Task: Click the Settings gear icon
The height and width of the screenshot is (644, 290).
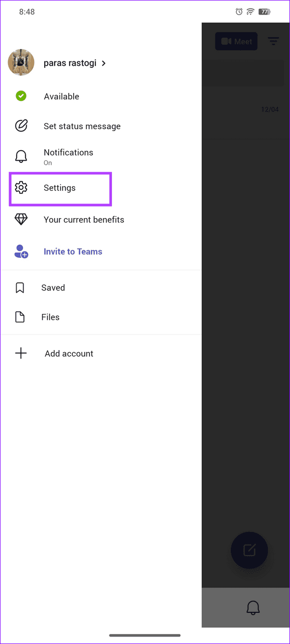Action: (x=21, y=188)
